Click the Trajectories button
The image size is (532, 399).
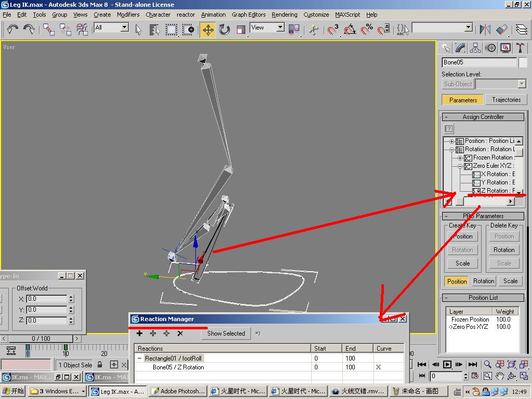506,100
